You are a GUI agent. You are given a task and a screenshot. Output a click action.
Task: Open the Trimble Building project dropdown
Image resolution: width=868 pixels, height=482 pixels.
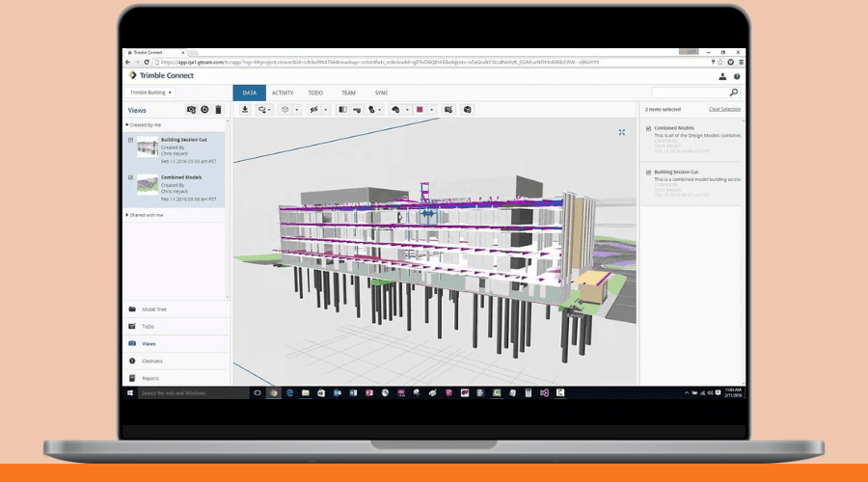[151, 93]
